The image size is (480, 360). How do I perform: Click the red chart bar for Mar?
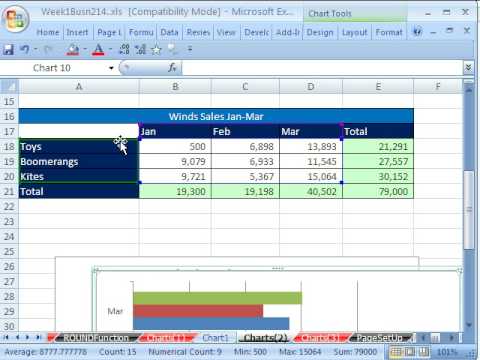click(x=198, y=311)
